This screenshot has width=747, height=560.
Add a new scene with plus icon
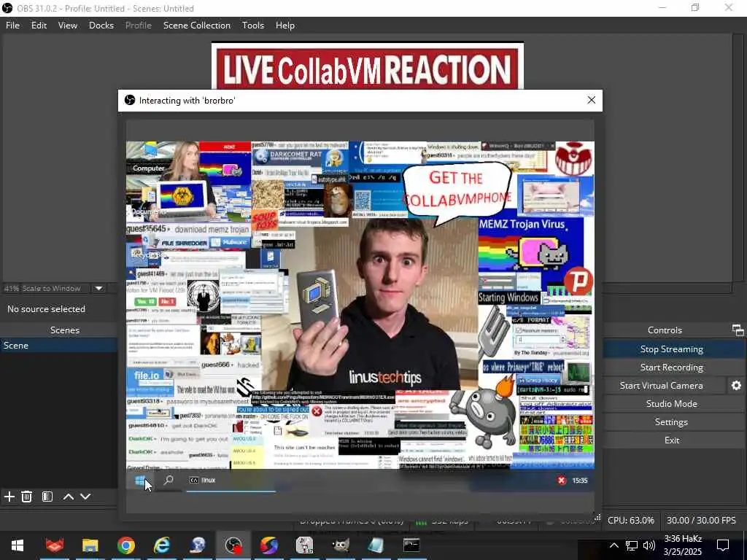[9, 497]
